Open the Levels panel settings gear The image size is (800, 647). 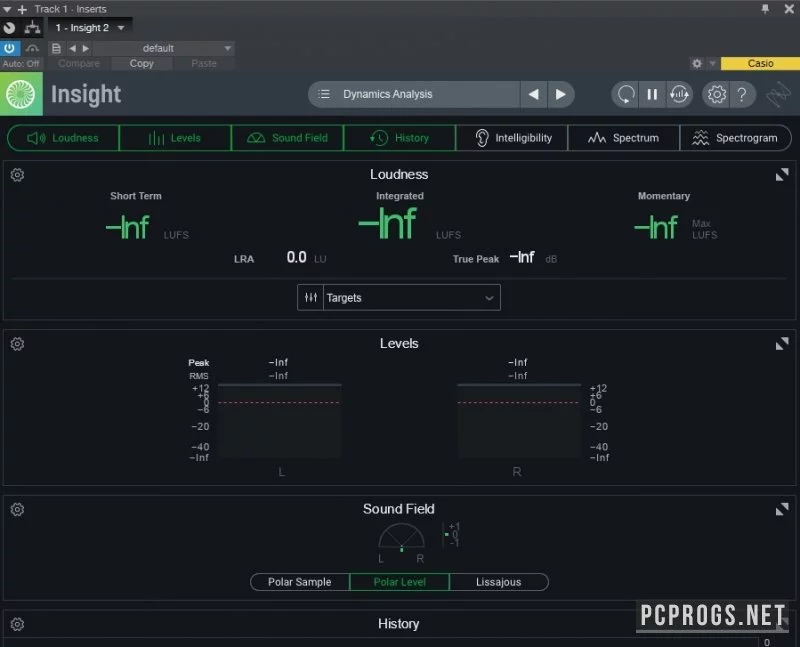17,344
